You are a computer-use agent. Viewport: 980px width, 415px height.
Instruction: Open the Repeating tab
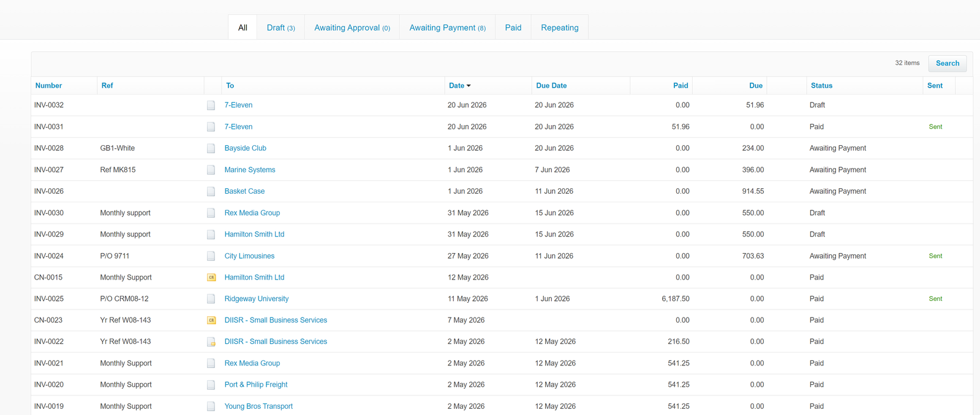(x=560, y=28)
